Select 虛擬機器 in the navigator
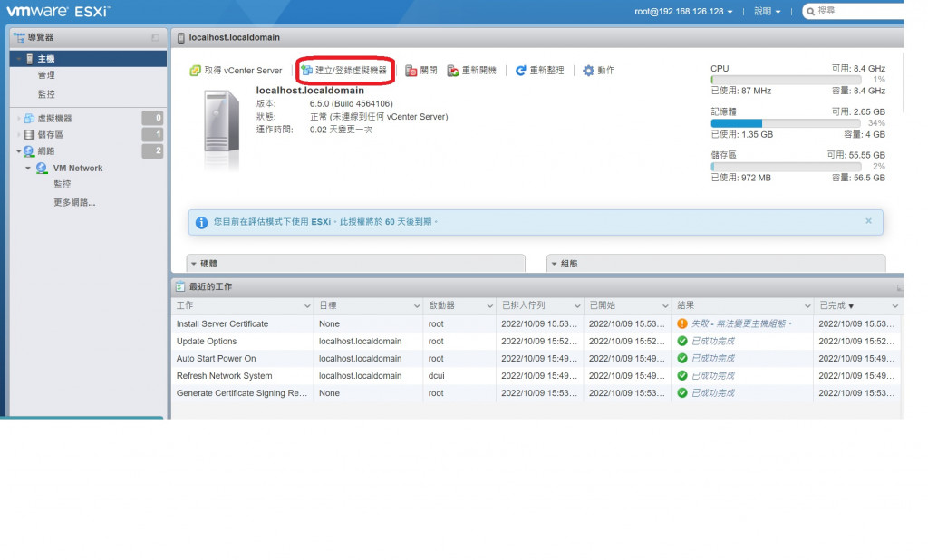This screenshot has width=928, height=560. (x=54, y=119)
